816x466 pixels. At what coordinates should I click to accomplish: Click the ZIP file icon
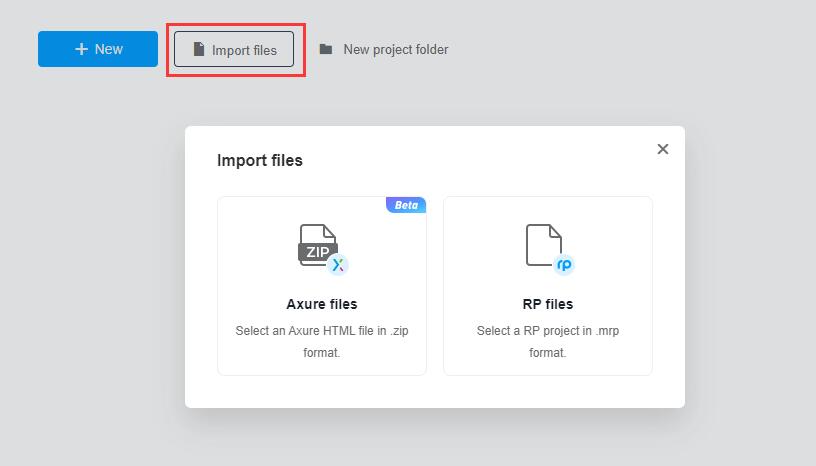[x=318, y=246]
